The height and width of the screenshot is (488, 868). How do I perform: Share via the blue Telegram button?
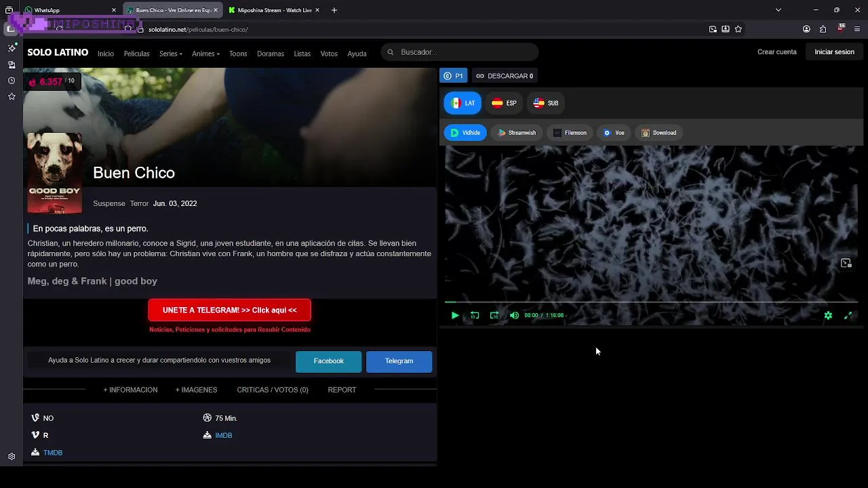click(399, 361)
